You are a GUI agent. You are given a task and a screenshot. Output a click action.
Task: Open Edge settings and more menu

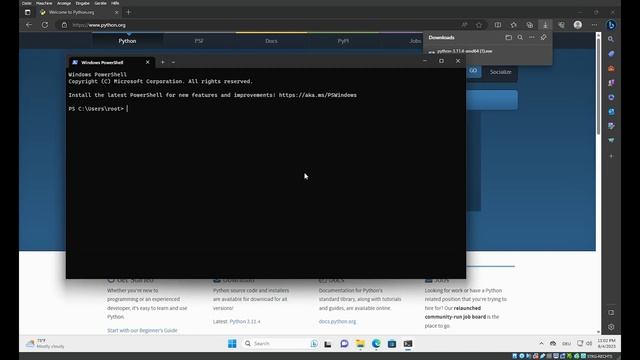pyautogui.click(x=594, y=25)
